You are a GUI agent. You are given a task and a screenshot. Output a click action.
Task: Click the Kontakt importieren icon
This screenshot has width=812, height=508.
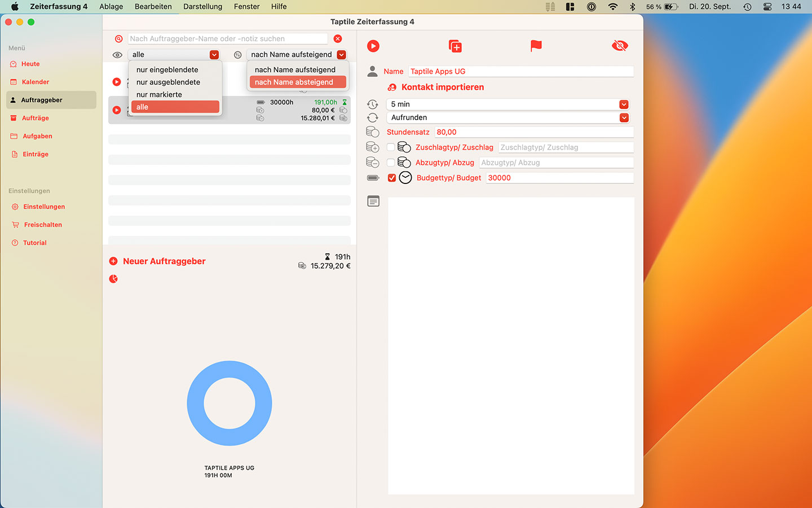coord(392,87)
